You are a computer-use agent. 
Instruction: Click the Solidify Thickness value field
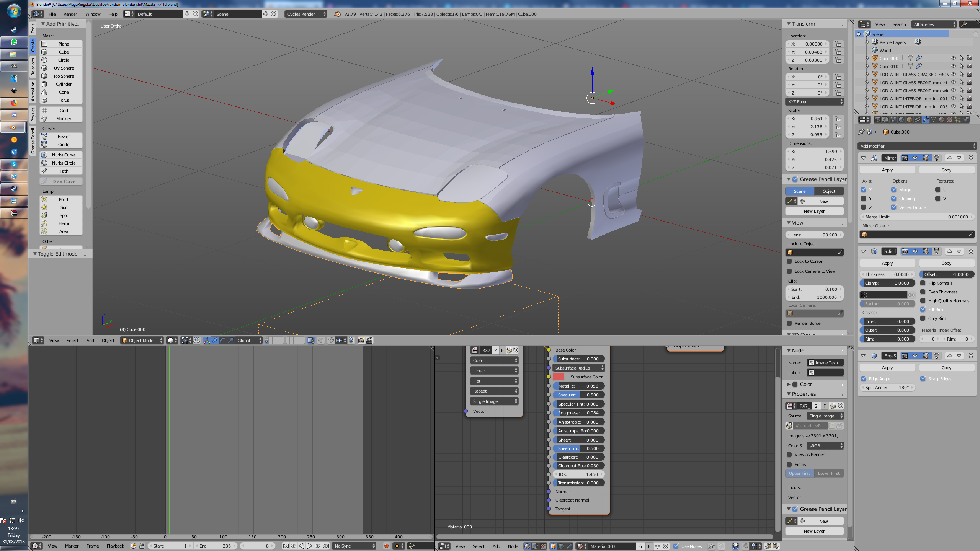pyautogui.click(x=887, y=274)
